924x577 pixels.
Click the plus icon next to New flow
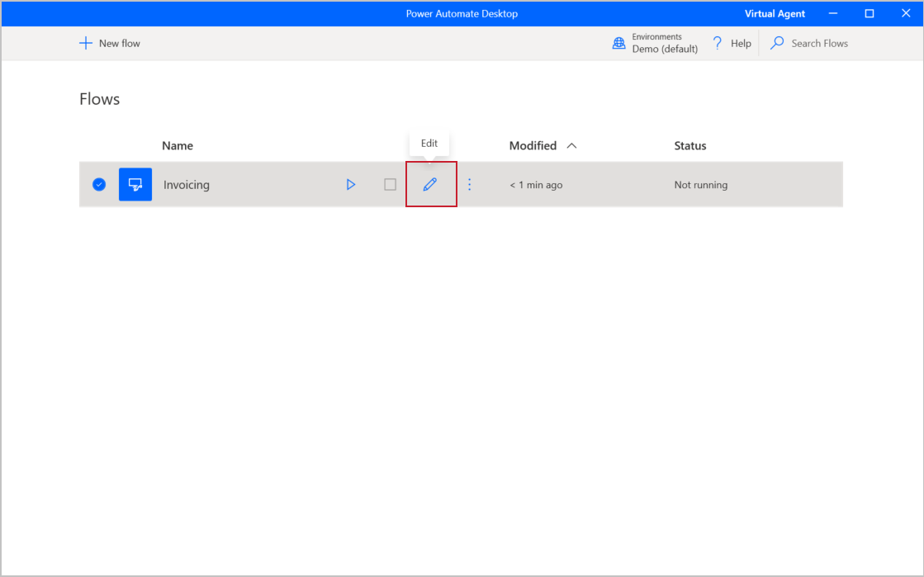85,43
